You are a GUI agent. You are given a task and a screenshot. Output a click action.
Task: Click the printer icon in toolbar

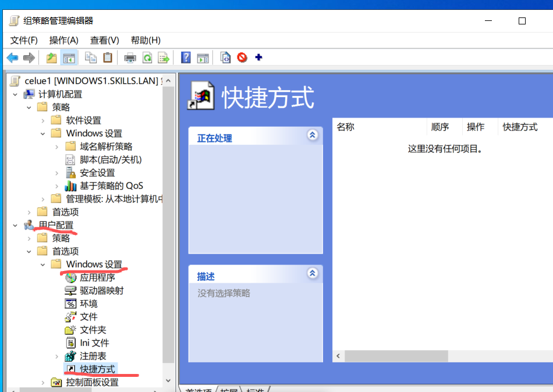tap(130, 58)
